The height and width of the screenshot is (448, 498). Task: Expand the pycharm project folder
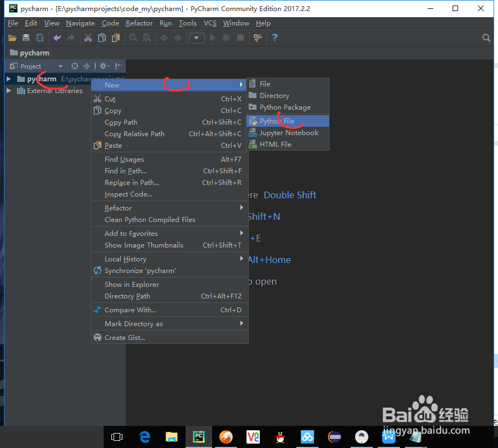(8, 79)
